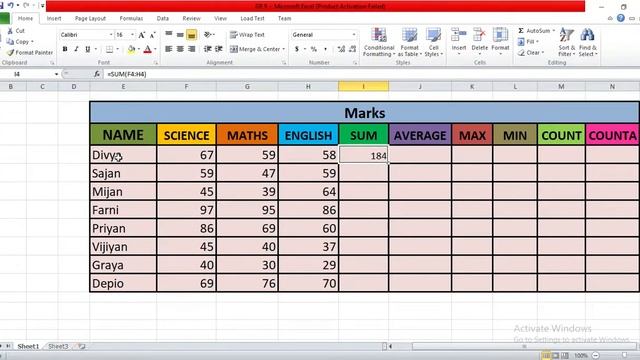Select Sheet3 worksheet tab
Screen dimensions: 640x360
[x=58, y=346]
